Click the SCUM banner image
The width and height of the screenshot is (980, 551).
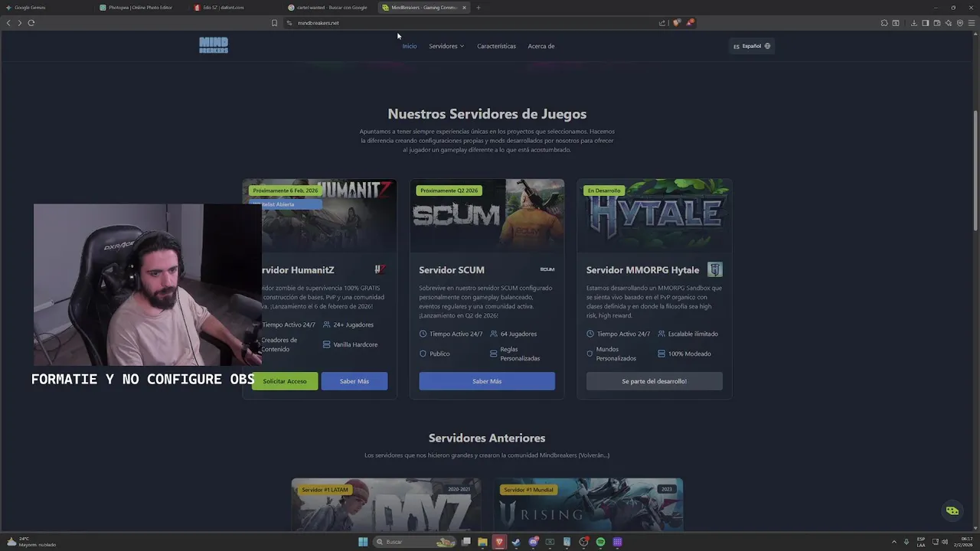click(x=487, y=216)
